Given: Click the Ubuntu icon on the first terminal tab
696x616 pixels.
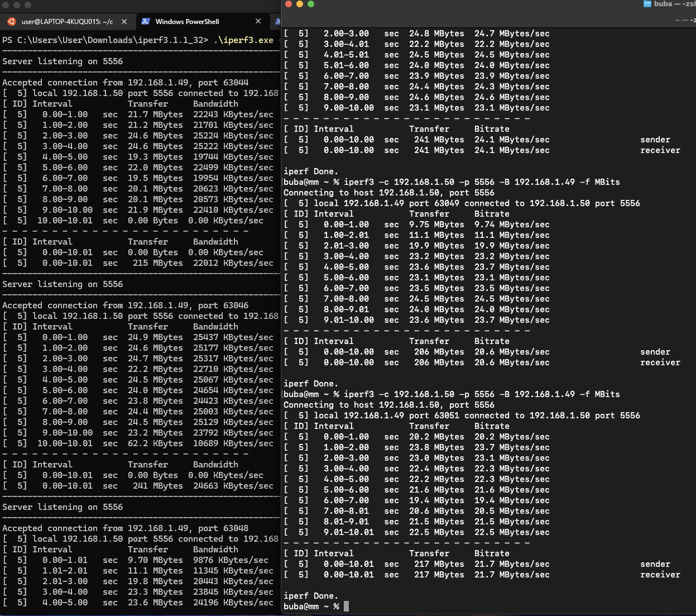Looking at the screenshot, I should [x=12, y=22].
